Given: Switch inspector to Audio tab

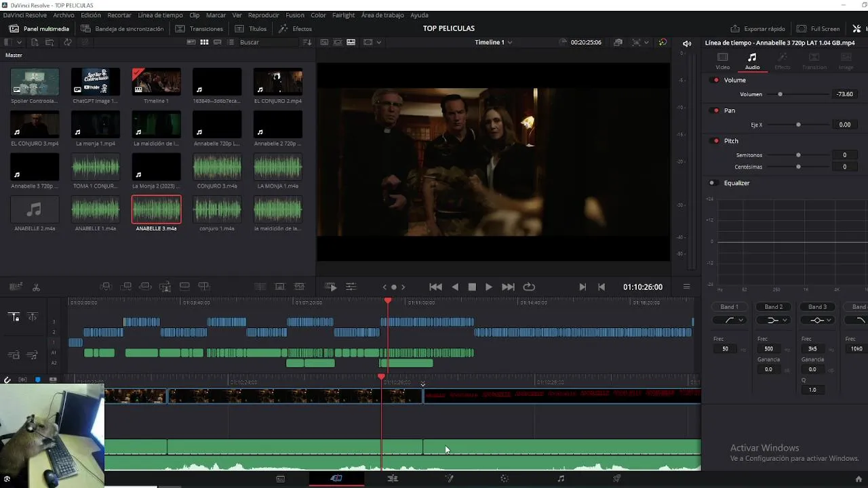Looking at the screenshot, I should tap(752, 61).
